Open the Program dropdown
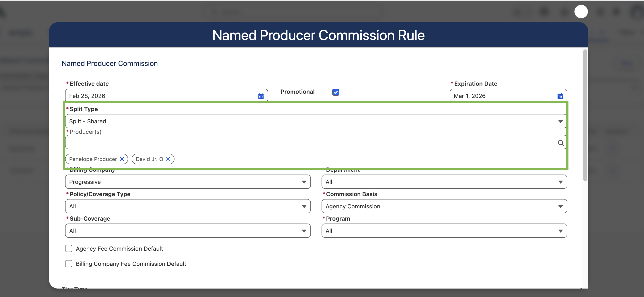644x297 pixels. click(444, 231)
